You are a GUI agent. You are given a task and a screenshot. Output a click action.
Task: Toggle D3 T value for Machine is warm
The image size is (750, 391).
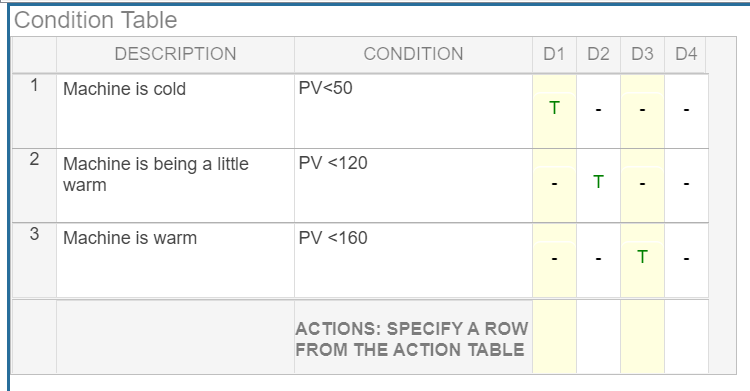pos(642,259)
